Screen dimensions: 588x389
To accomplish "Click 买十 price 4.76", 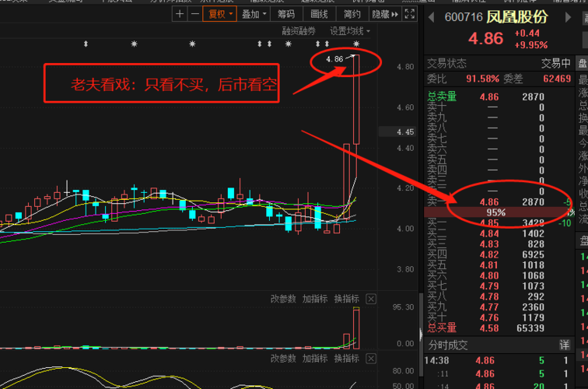I will pos(489,317).
